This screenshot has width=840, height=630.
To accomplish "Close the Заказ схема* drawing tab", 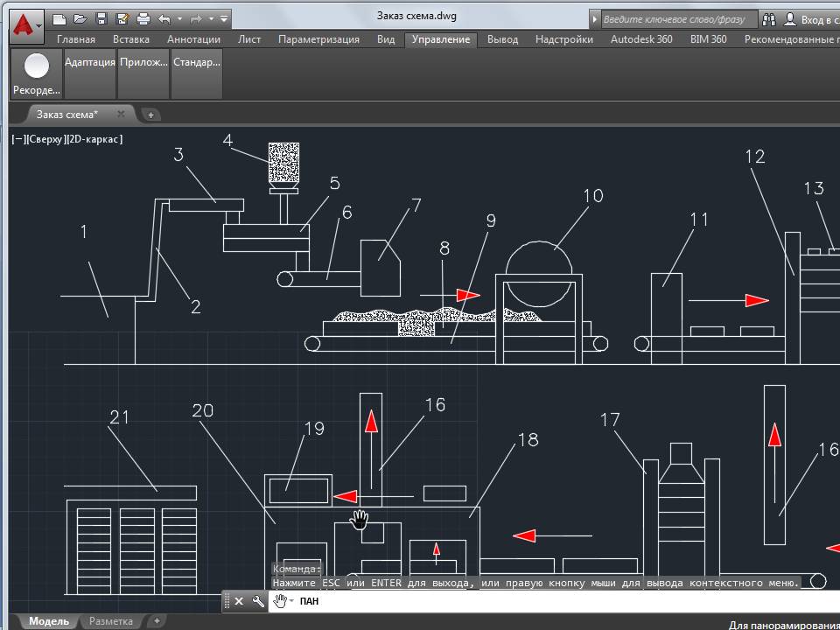I will tap(121, 114).
